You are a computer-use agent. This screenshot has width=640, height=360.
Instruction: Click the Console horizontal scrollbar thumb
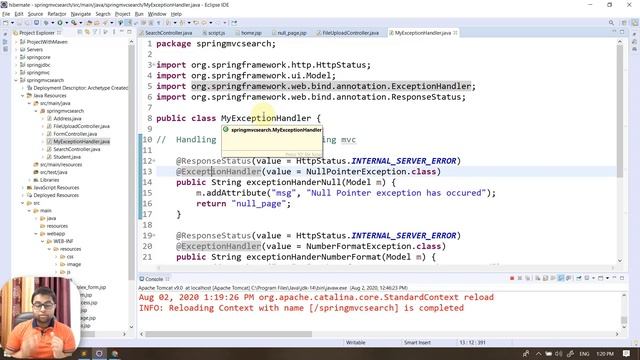point(229,334)
